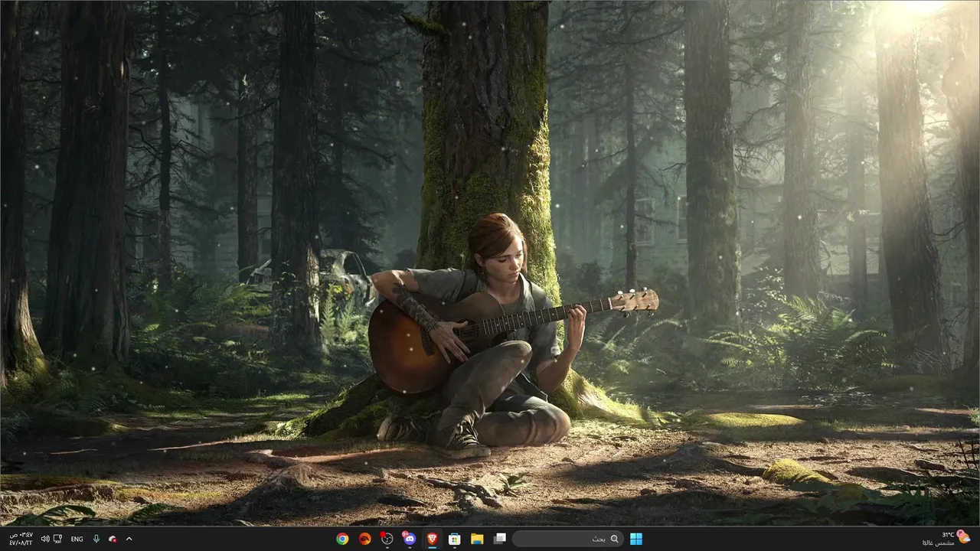Open File Explorer from the taskbar

click(476, 539)
